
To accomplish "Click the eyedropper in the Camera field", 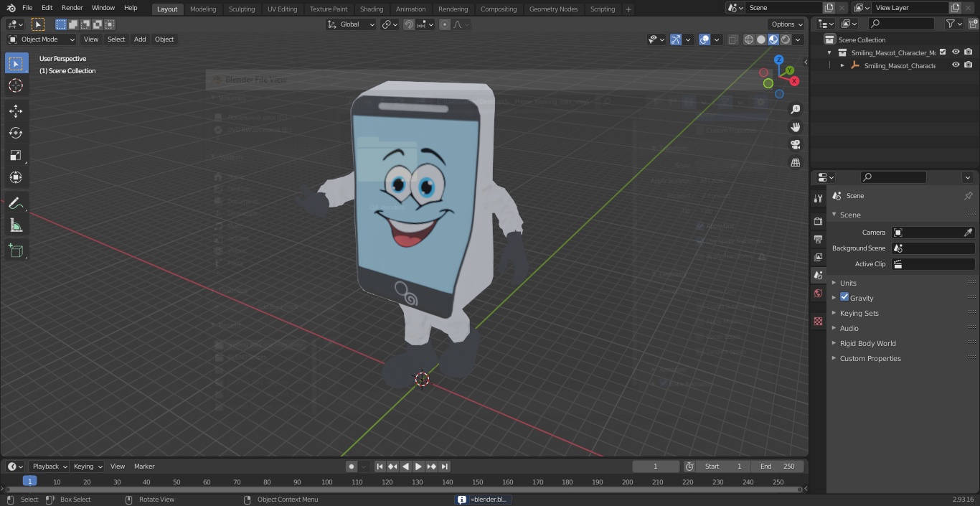I will click(x=968, y=233).
